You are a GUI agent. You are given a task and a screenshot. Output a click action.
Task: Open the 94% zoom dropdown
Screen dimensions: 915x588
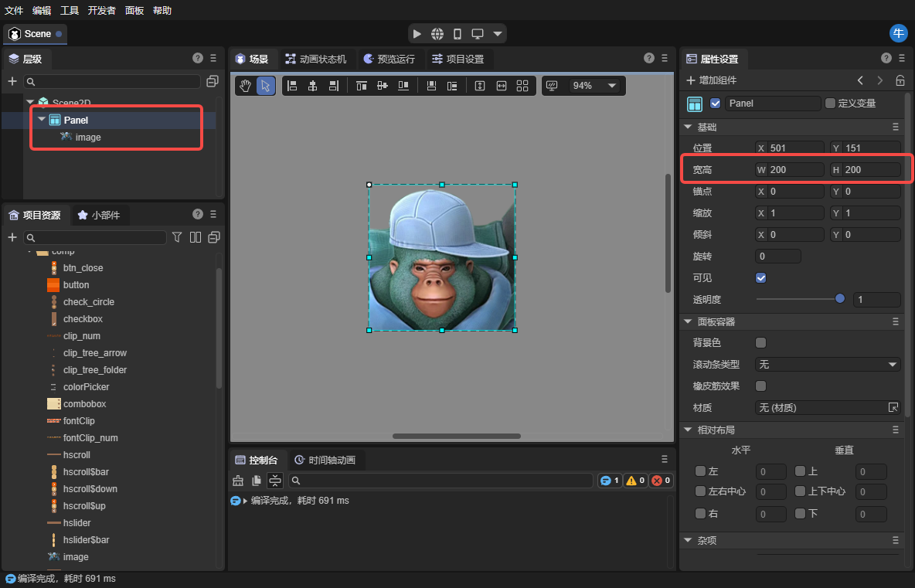pos(594,86)
